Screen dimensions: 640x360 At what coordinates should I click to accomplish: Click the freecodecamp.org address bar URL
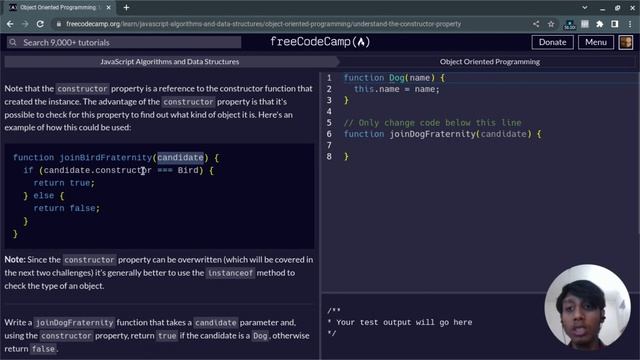pos(263,24)
